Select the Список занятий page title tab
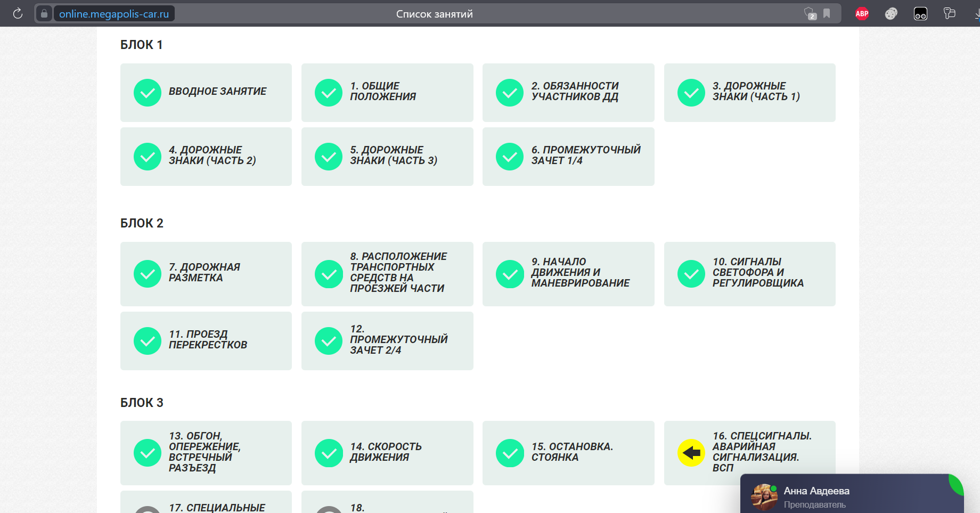The image size is (980, 513). tap(434, 14)
